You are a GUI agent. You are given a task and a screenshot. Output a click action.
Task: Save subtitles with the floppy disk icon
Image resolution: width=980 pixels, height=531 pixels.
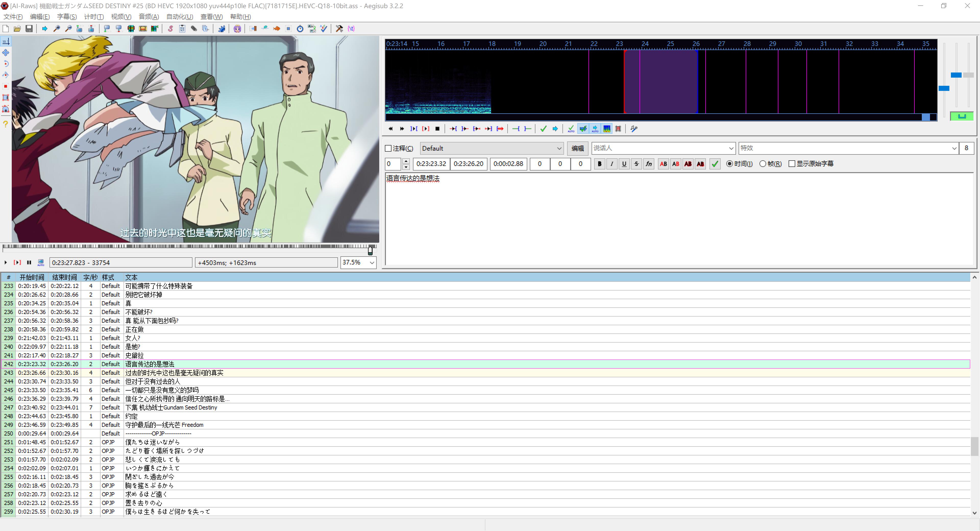tap(29, 29)
